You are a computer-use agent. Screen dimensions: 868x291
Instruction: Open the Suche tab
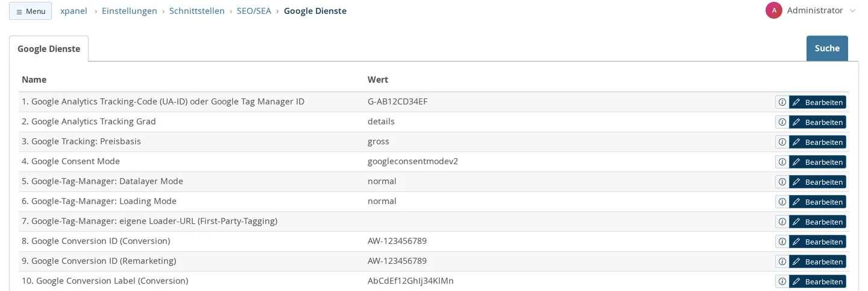click(x=827, y=48)
